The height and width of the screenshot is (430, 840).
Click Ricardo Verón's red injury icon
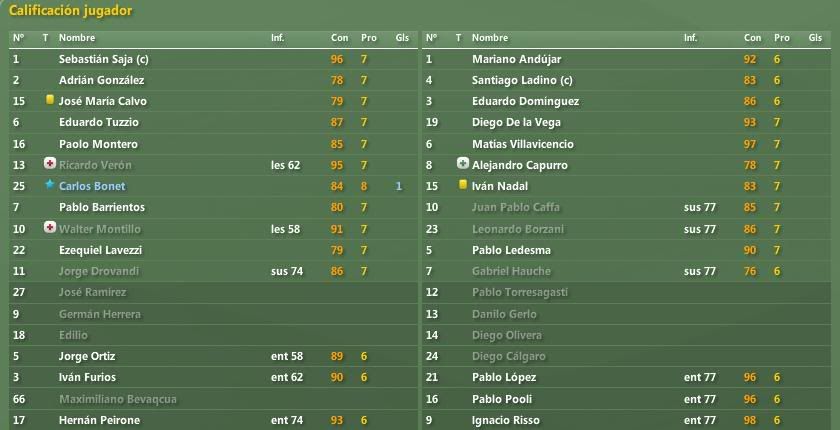(50, 164)
